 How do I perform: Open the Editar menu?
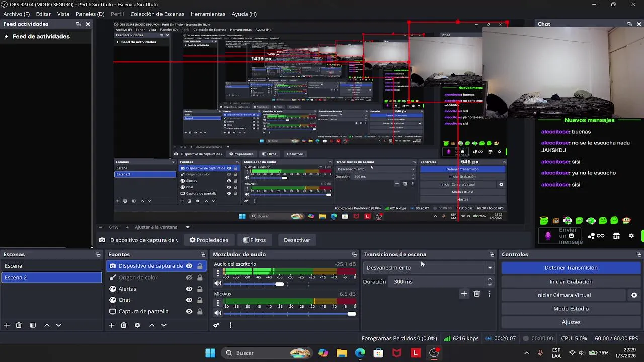click(x=43, y=14)
